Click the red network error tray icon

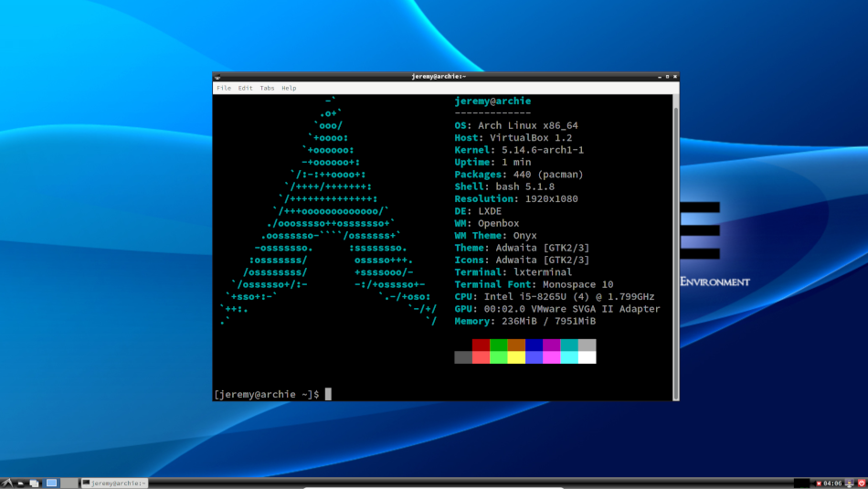coord(819,484)
